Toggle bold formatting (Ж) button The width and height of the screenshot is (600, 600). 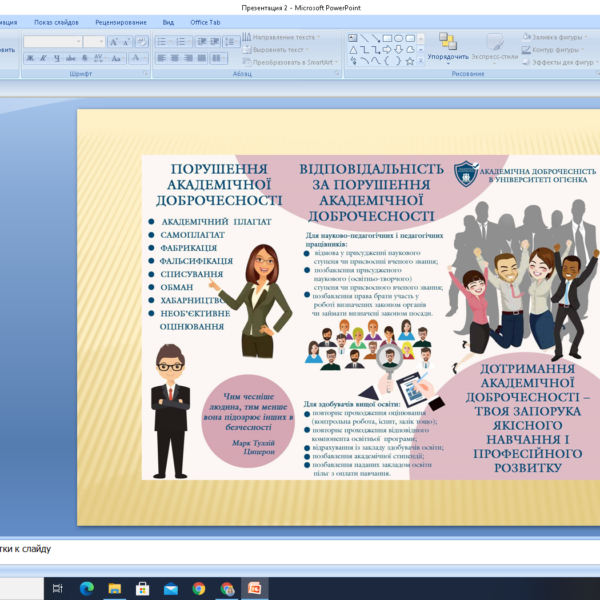[x=30, y=58]
